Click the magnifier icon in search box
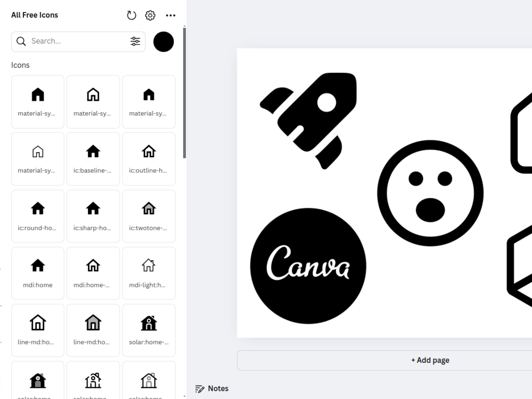Screen dimensions: 532x399 coord(21,41)
